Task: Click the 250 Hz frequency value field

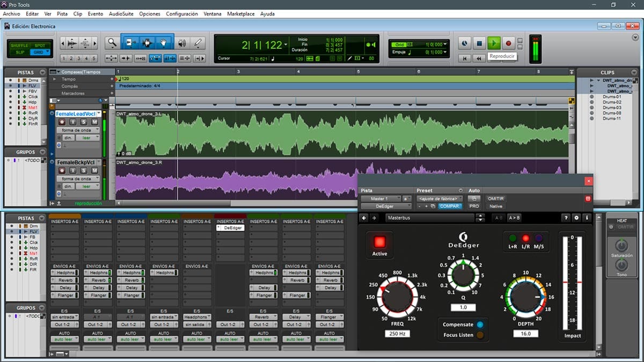Action: 398,334
